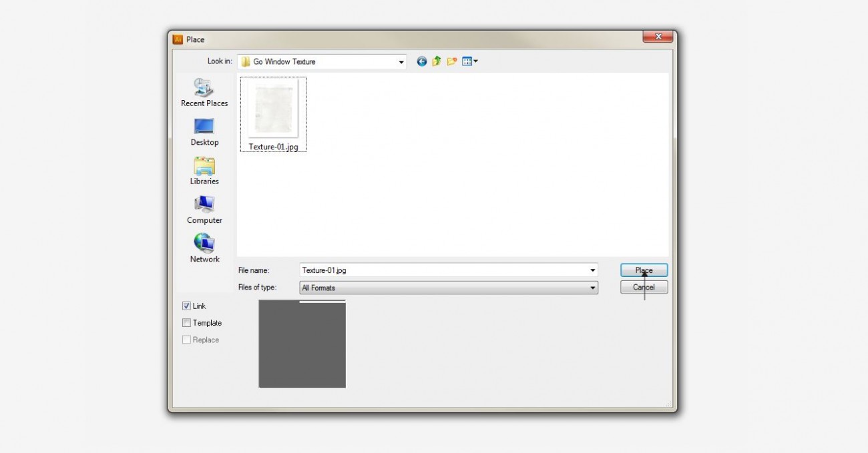Screen dimensions: 868x453
Task: Create a new folder
Action: point(452,61)
